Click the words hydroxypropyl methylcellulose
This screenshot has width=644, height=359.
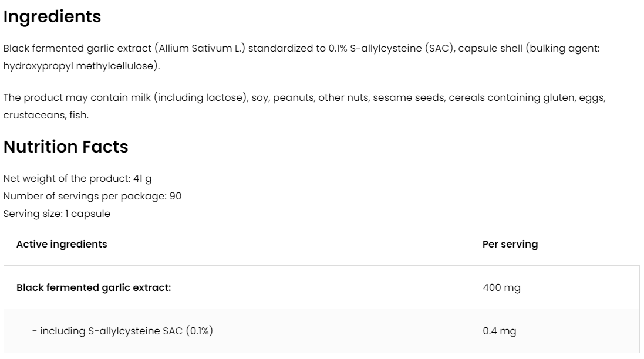80,66
